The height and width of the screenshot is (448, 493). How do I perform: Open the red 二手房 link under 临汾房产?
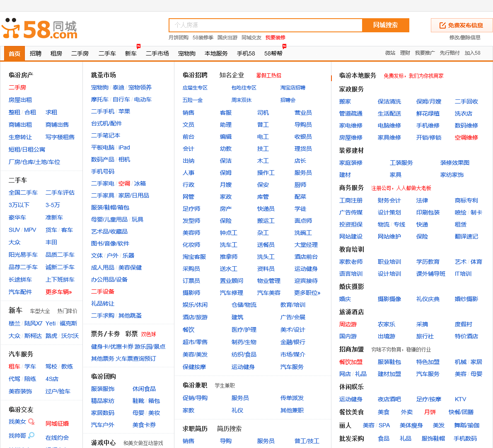17,87
